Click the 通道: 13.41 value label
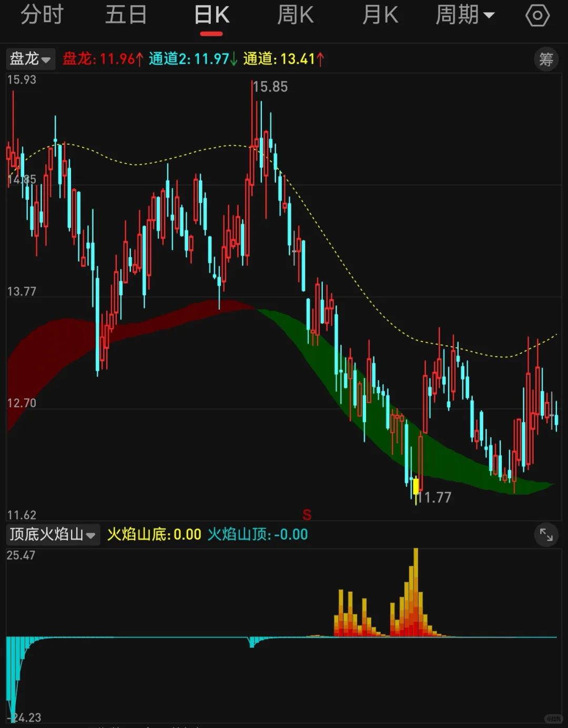This screenshot has height=728, width=568. 283,58
